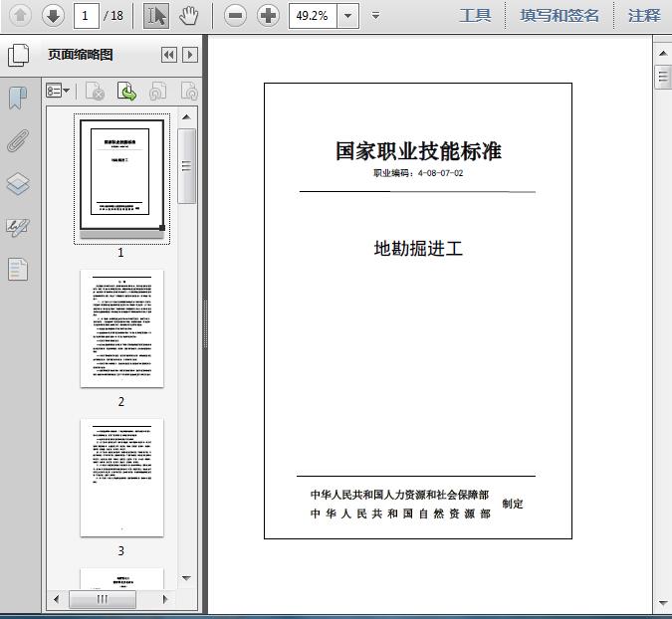Open thumbnail options menu dropdown

click(58, 91)
